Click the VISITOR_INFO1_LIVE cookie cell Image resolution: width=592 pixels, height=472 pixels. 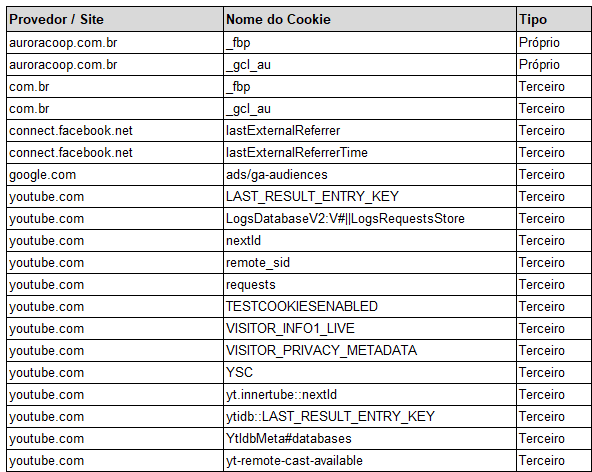point(370,329)
